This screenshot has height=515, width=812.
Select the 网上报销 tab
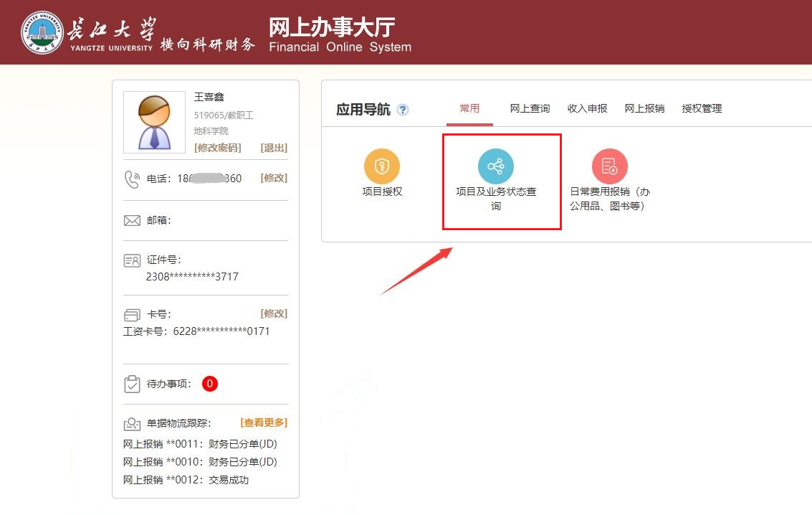click(x=644, y=108)
